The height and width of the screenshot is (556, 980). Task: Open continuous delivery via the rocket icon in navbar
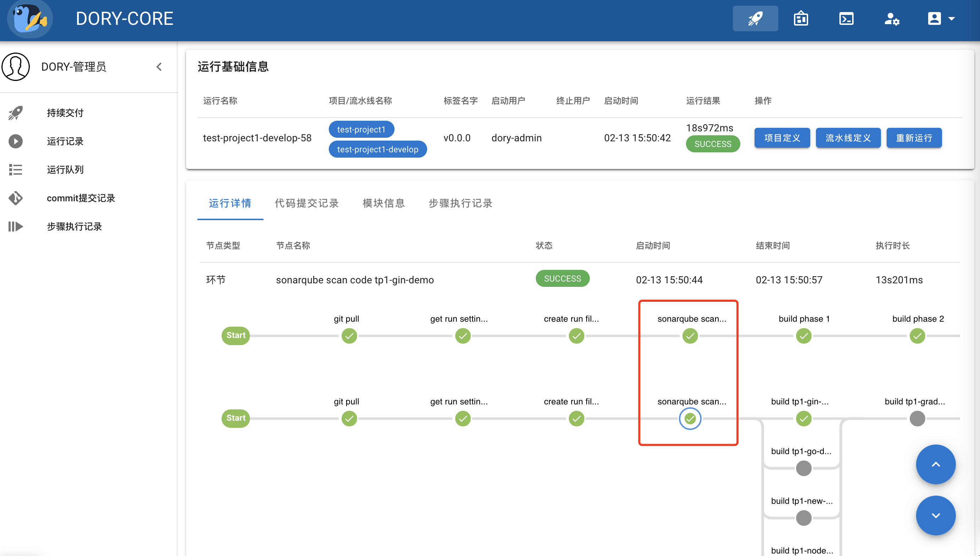[755, 18]
